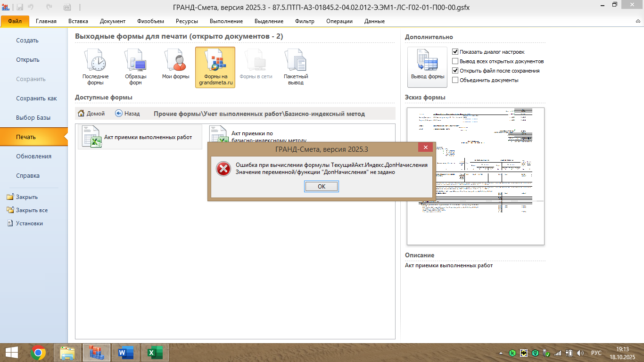Switch to the Документ ribbon tab

pos(113,21)
